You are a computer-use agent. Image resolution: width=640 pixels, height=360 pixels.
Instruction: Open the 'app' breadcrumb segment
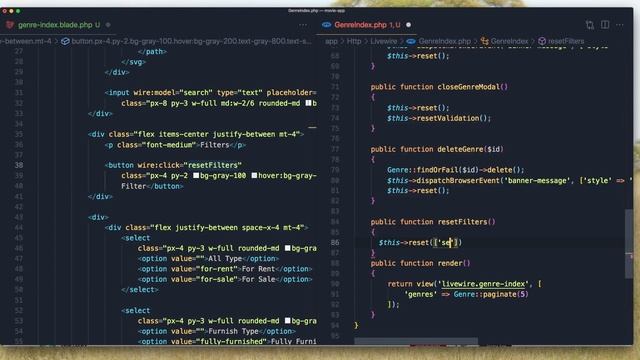pyautogui.click(x=331, y=41)
